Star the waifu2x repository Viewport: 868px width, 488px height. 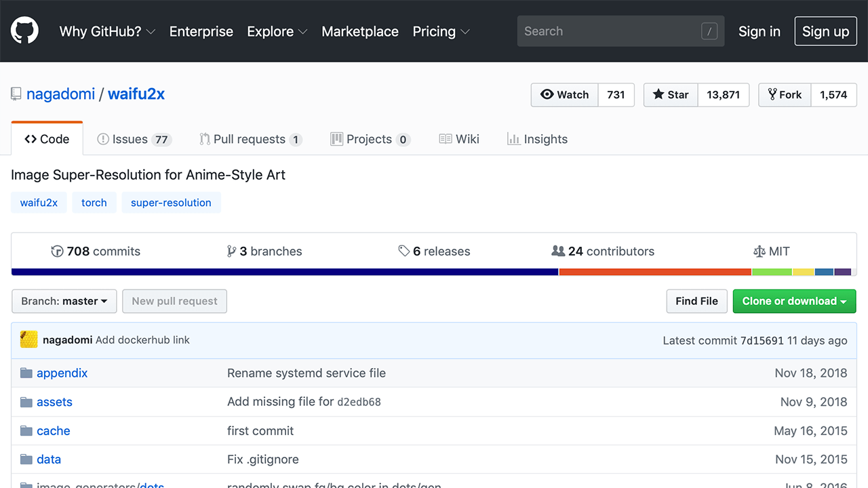671,95
